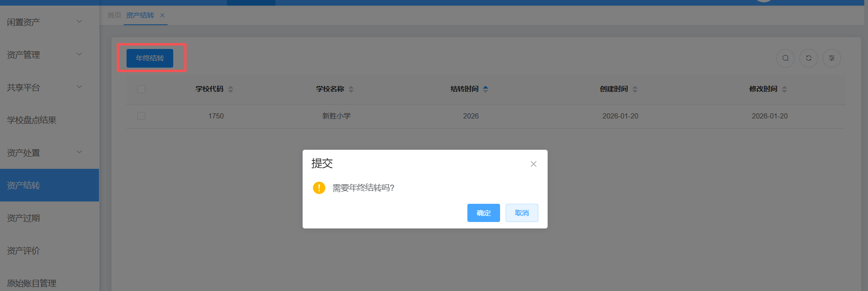This screenshot has width=868, height=291.
Task: Sort by 修改时间 column arrows
Action: (x=784, y=89)
